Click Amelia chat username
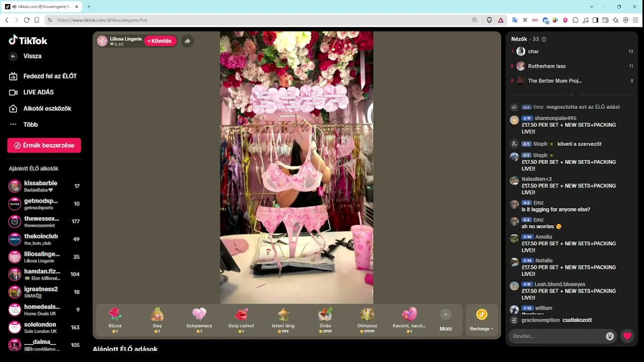The image size is (644, 362). pyautogui.click(x=544, y=237)
